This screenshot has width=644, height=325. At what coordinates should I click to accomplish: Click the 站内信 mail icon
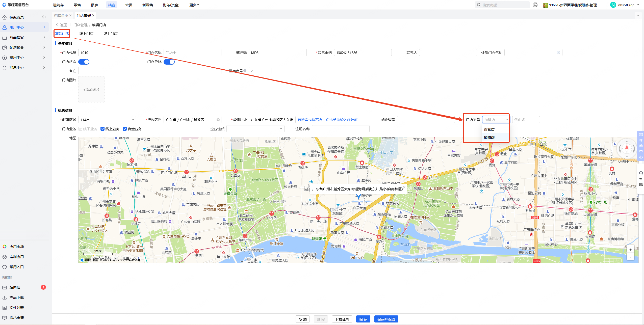click(5, 287)
